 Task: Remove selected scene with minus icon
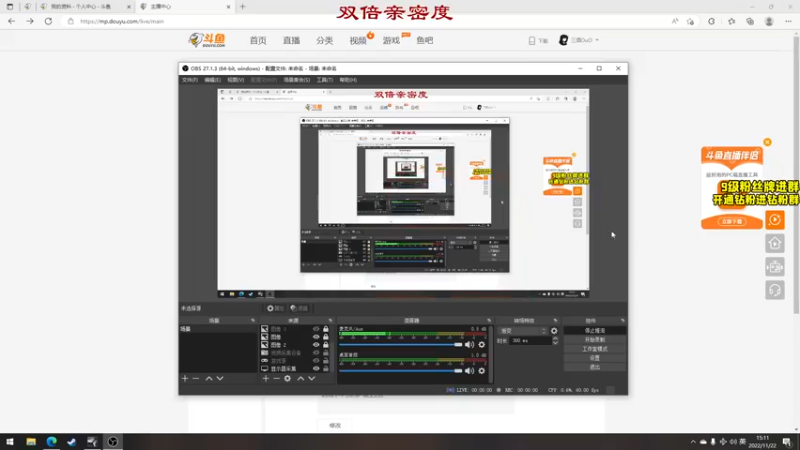(196, 379)
